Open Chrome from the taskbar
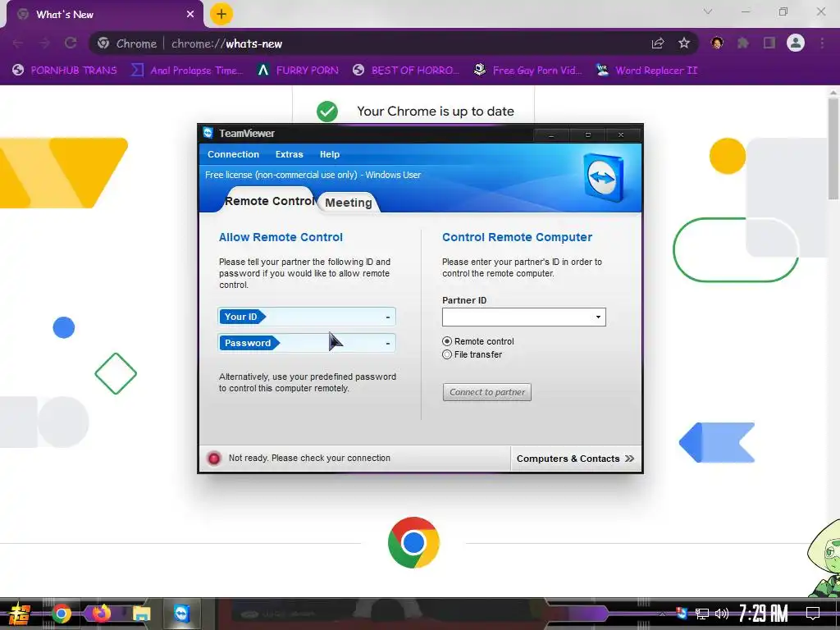The width and height of the screenshot is (840, 630). (x=62, y=614)
